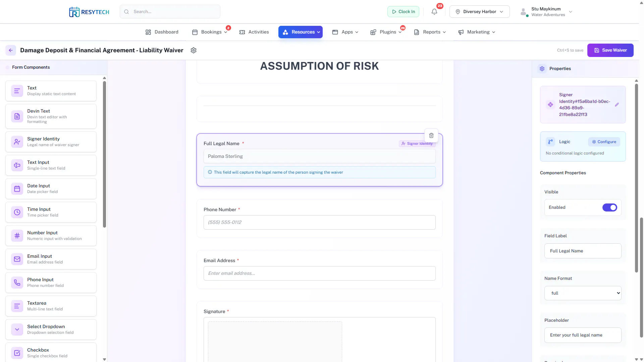The width and height of the screenshot is (644, 362).
Task: Click the Phone Input handset icon
Action: click(x=17, y=283)
